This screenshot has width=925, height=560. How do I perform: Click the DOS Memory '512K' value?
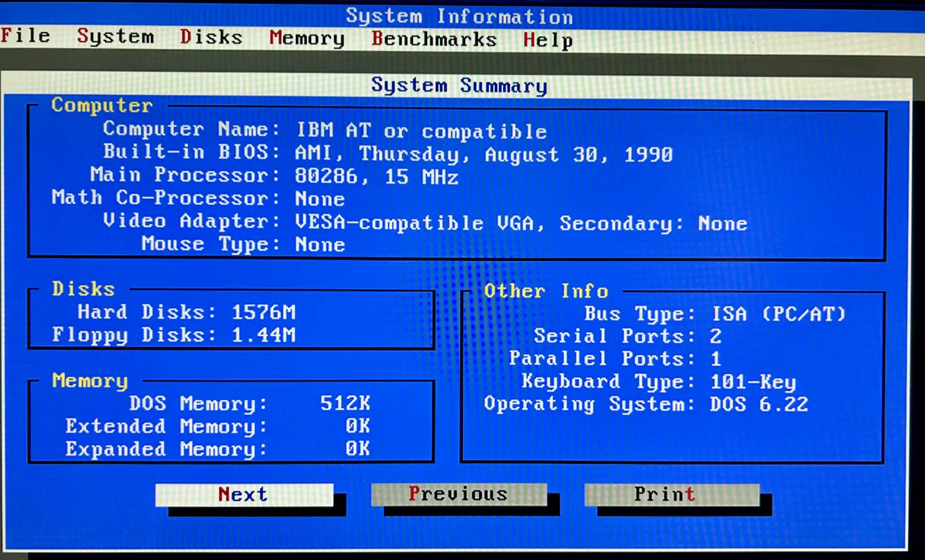345,403
